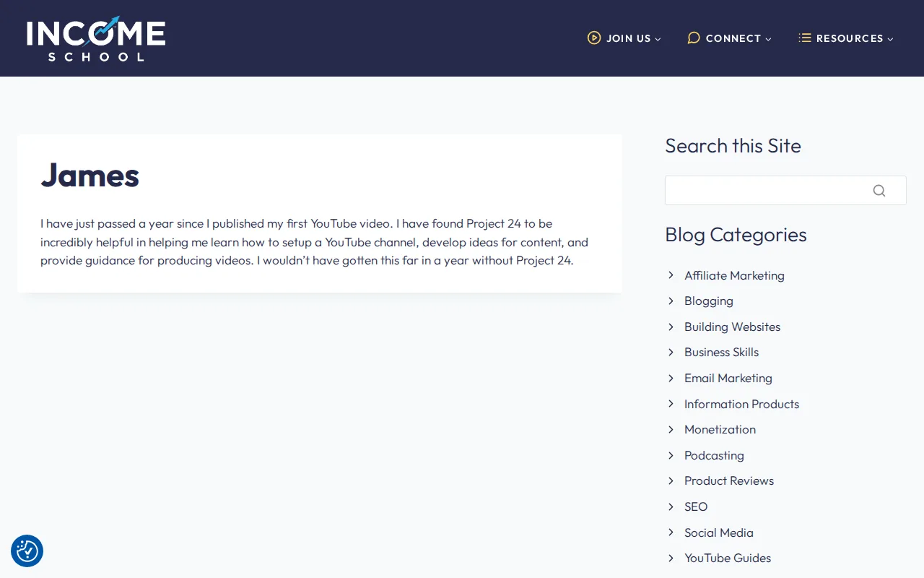The width and height of the screenshot is (924, 578).
Task: View the YouTube Guides category
Action: point(728,558)
